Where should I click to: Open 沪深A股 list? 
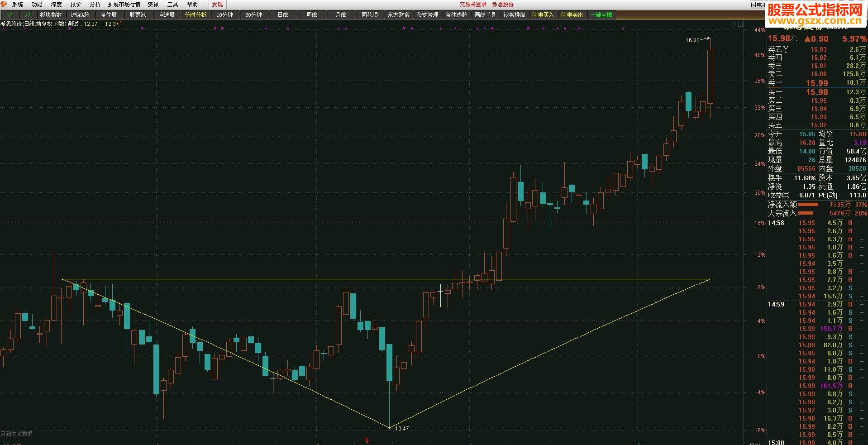point(80,15)
